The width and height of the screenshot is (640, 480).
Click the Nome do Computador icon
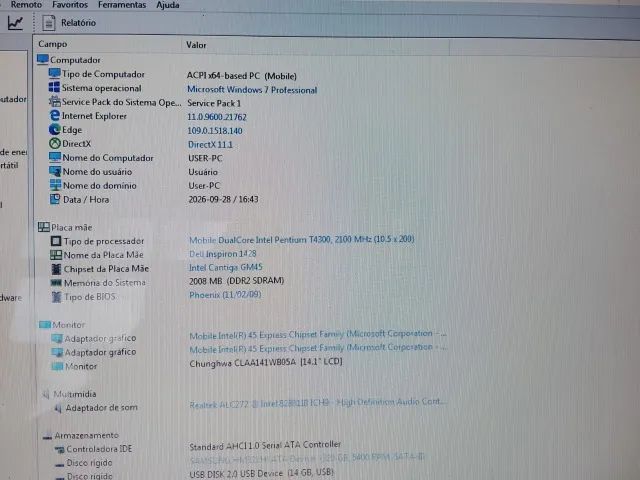55,158
